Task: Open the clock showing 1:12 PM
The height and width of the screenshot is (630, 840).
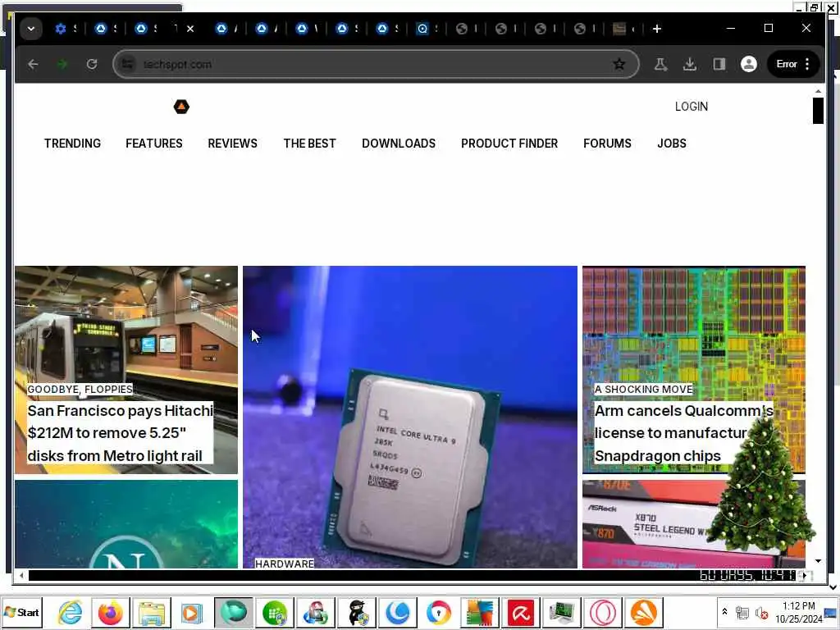Action: tap(799, 612)
